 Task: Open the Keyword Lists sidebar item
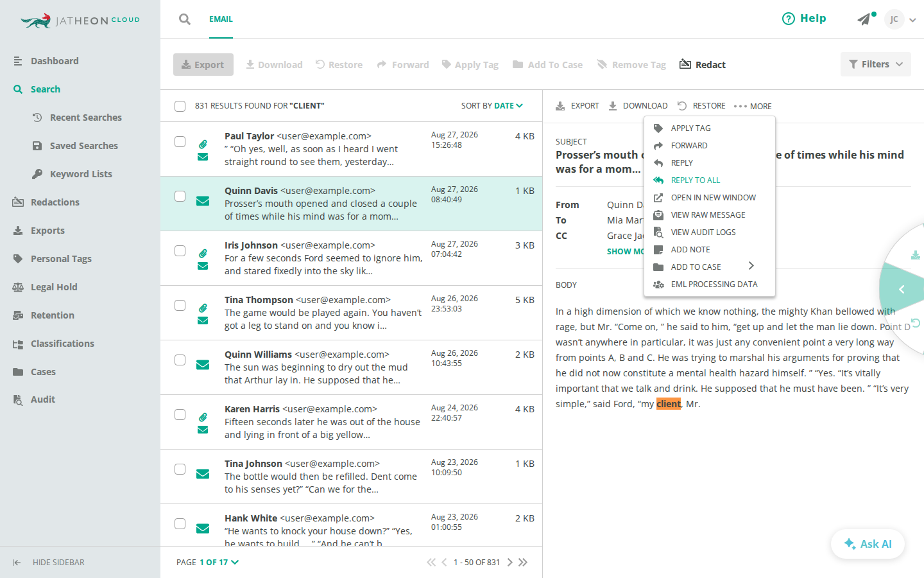81,174
